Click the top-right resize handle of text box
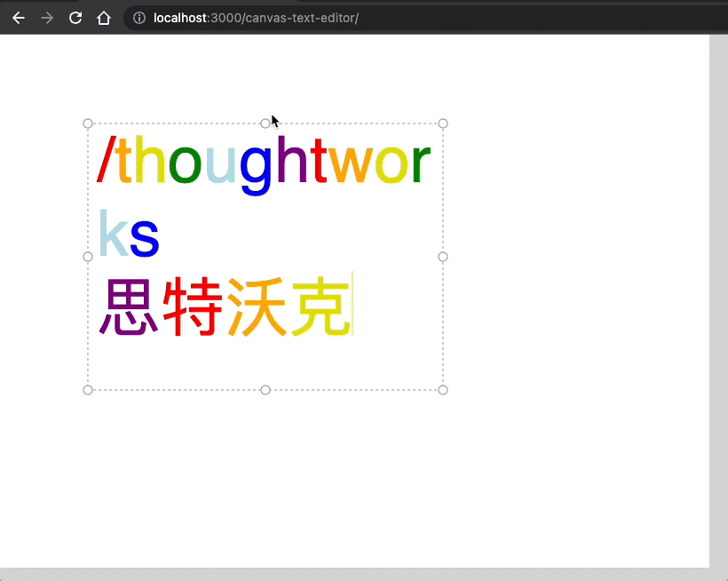 click(443, 123)
